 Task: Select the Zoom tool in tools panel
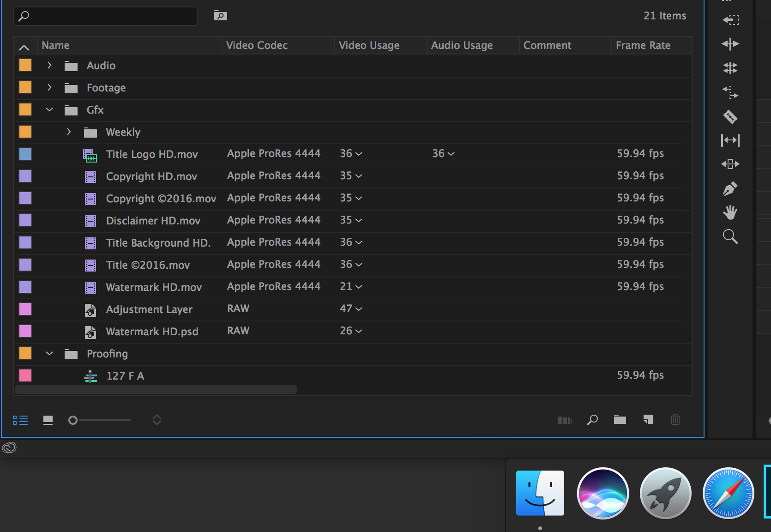(730, 236)
